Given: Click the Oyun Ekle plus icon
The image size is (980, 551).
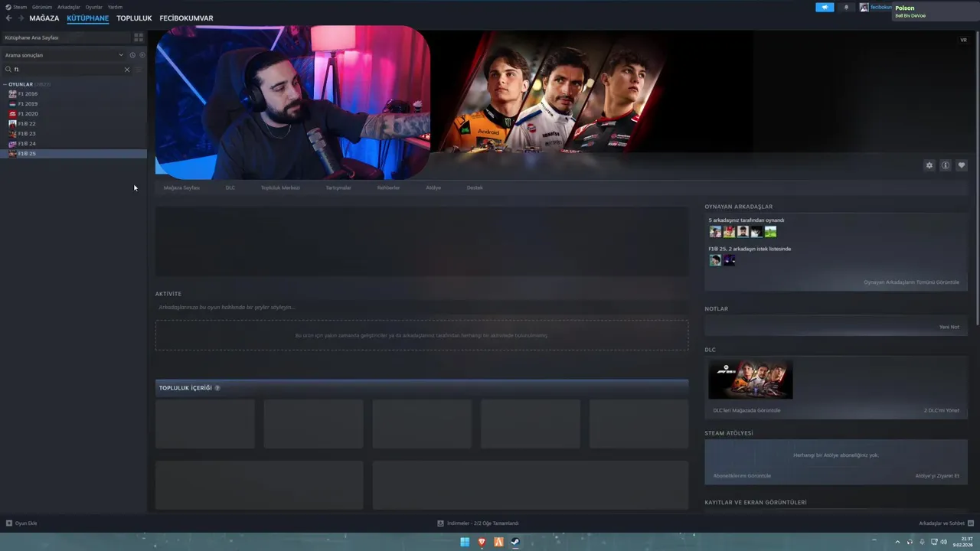Looking at the screenshot, I should pyautogui.click(x=9, y=523).
